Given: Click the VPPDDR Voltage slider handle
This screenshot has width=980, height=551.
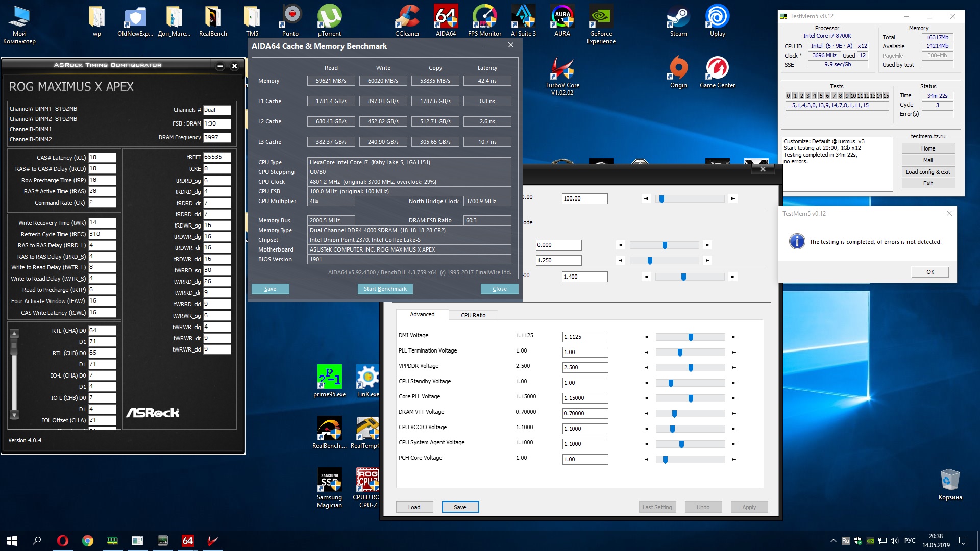Looking at the screenshot, I should 691,368.
